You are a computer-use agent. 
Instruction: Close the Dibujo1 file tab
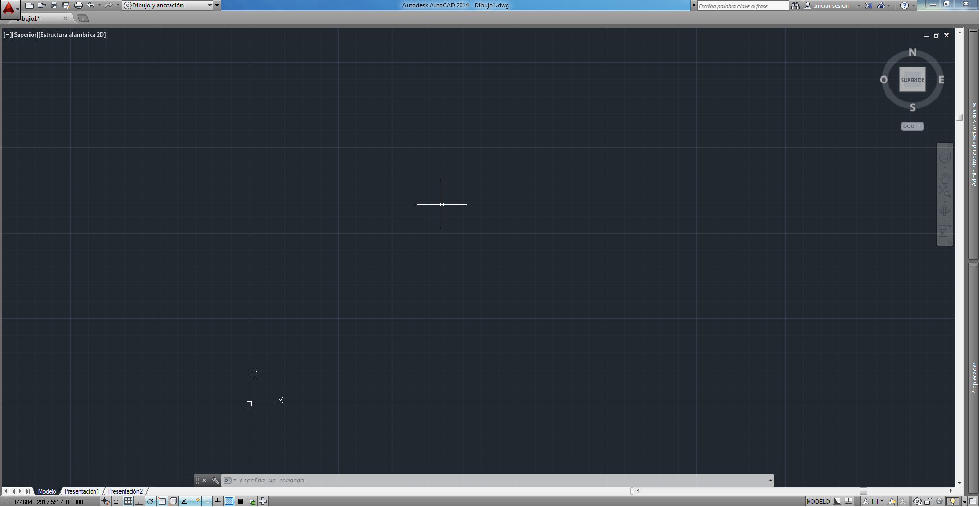(x=65, y=18)
